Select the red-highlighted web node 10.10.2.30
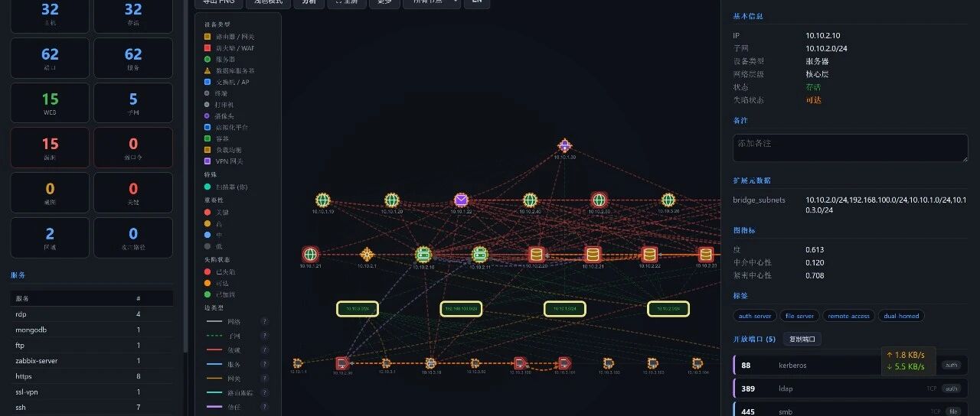The width and height of the screenshot is (980, 416). tap(599, 200)
